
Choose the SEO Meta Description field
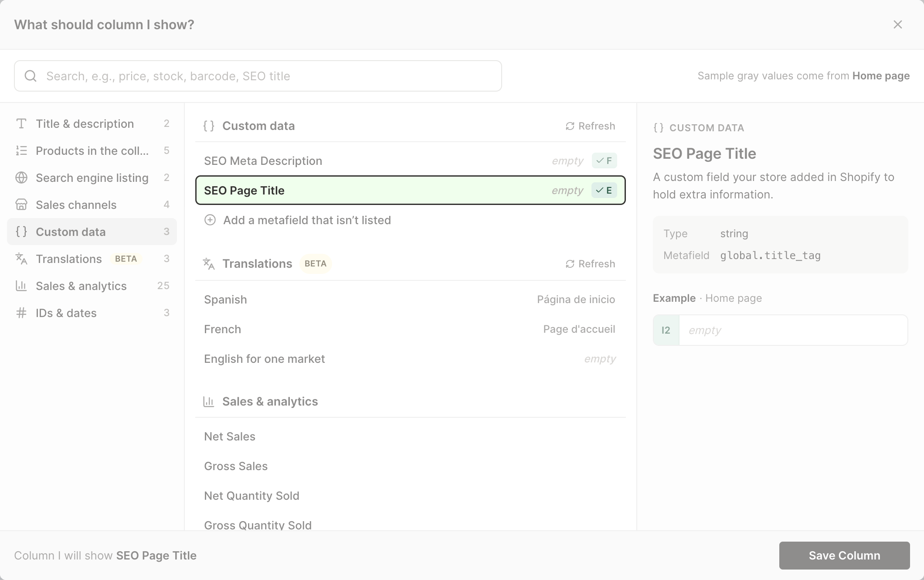(x=411, y=161)
